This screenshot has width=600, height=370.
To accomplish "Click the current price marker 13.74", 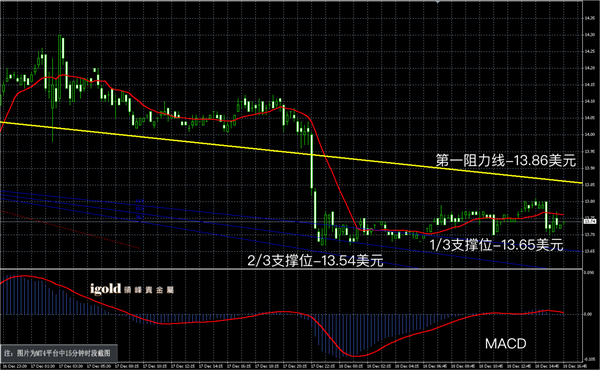I will tap(589, 221).
